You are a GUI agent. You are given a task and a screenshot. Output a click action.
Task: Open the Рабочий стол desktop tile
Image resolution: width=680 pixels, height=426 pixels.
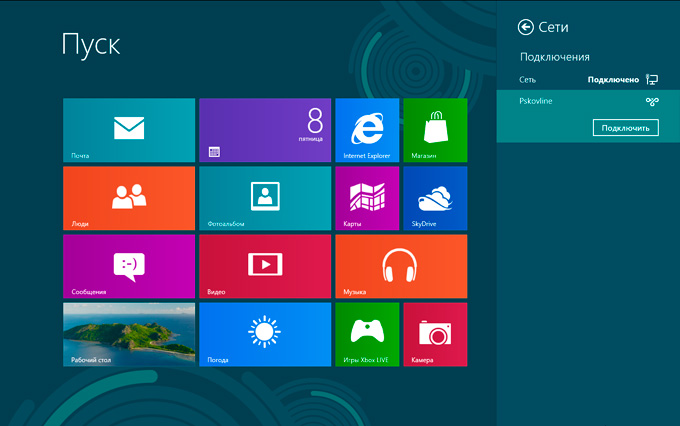coord(129,334)
